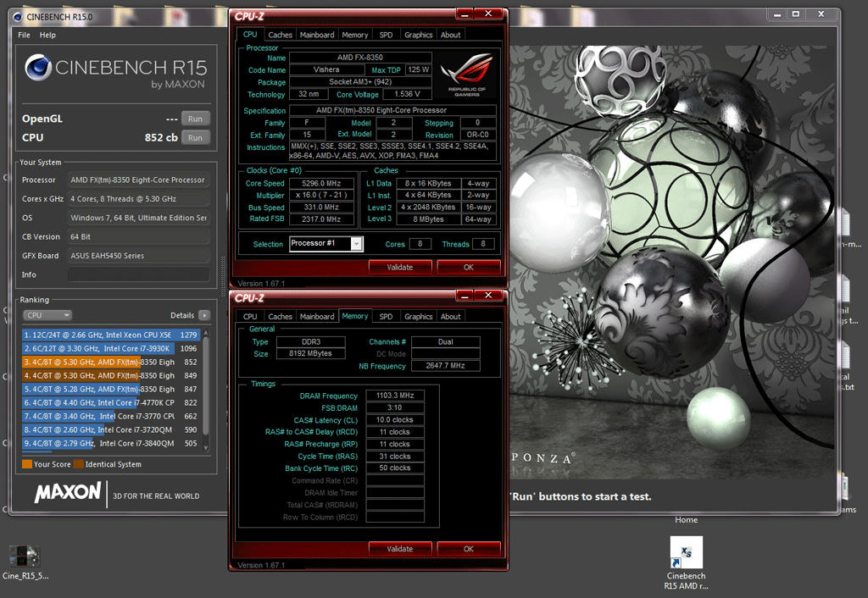Switch to CPU tab in the lower CPU-Z window

[250, 317]
